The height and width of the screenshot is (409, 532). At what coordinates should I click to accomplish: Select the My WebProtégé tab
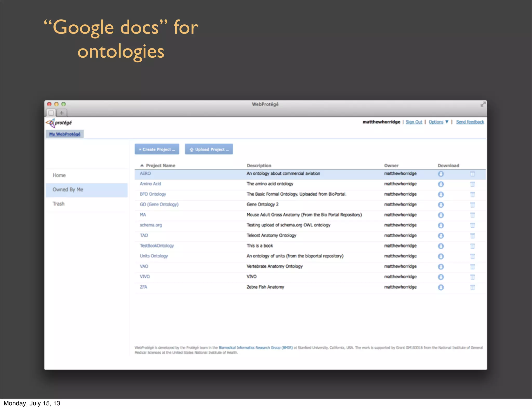(65, 134)
